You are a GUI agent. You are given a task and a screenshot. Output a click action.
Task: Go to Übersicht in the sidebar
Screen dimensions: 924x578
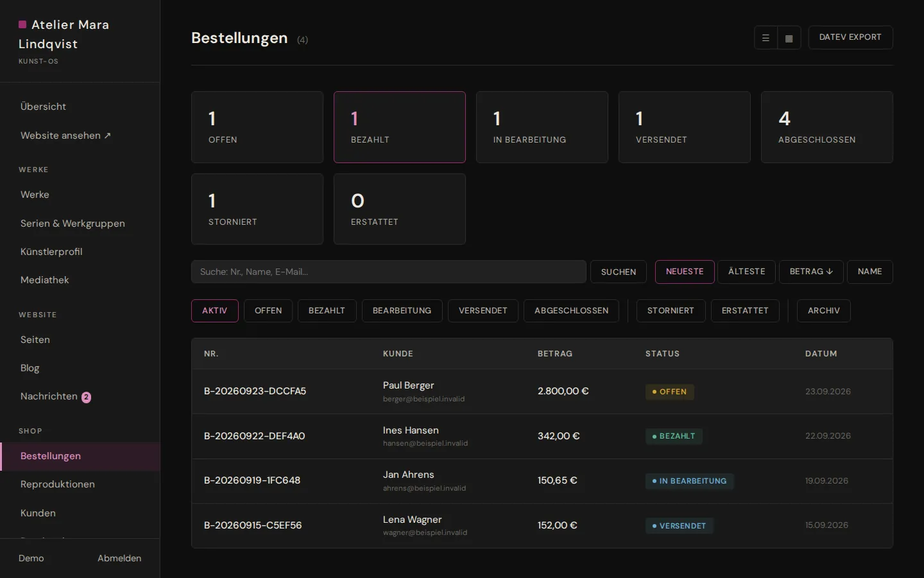tap(80, 107)
